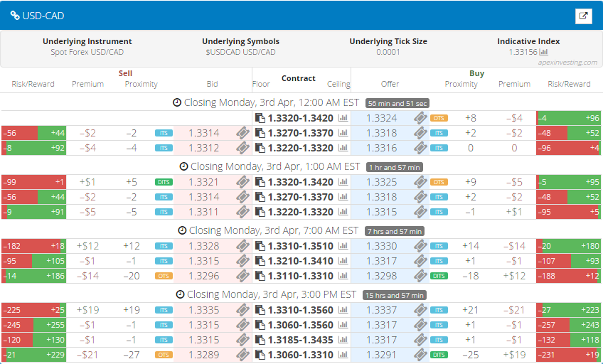Click the orange OTS badge beside bid 1.3296
603x364 pixels.
(x=164, y=276)
